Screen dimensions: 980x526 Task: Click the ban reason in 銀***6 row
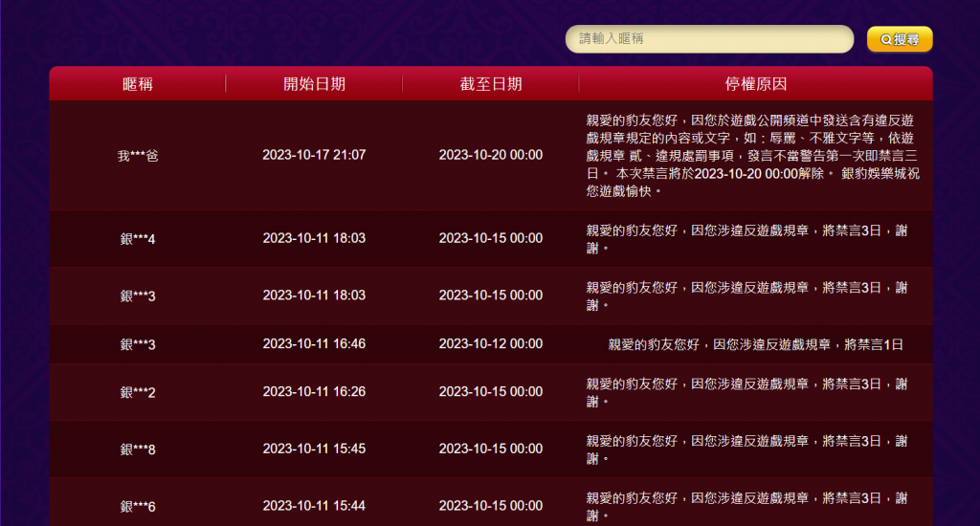click(746, 507)
